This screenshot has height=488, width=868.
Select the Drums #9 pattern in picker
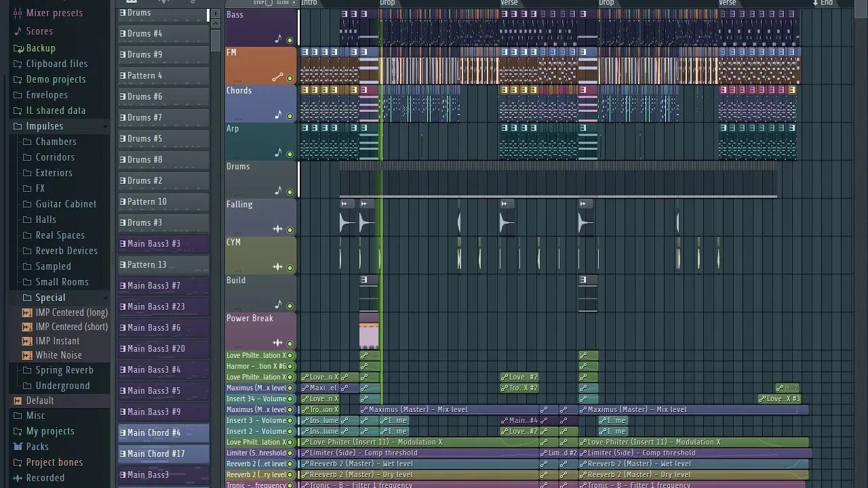tap(163, 54)
